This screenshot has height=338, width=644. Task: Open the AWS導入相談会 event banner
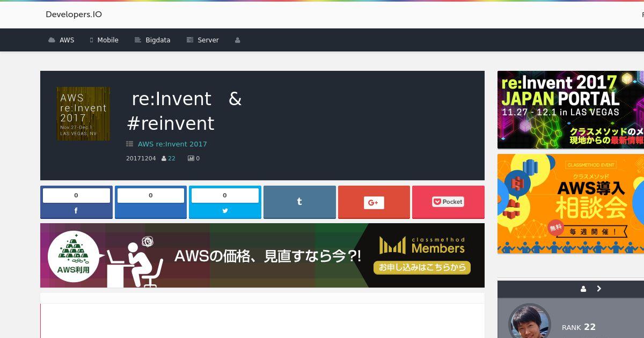tap(570, 204)
